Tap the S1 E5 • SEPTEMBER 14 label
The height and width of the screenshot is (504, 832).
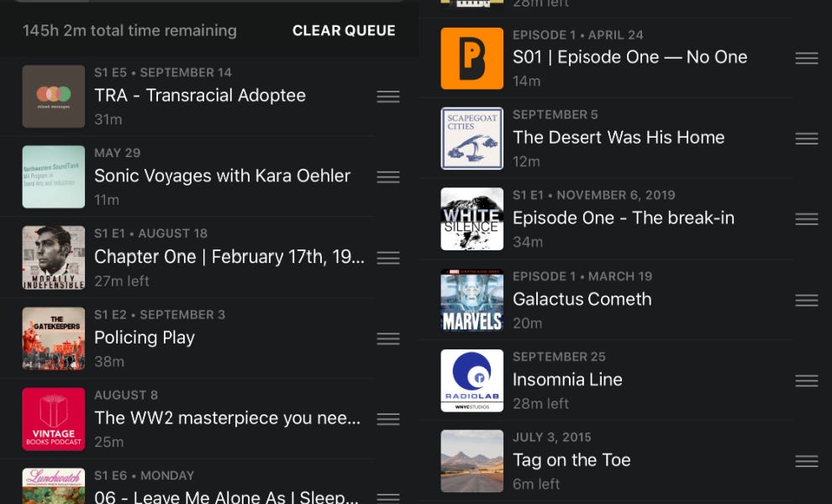163,73
